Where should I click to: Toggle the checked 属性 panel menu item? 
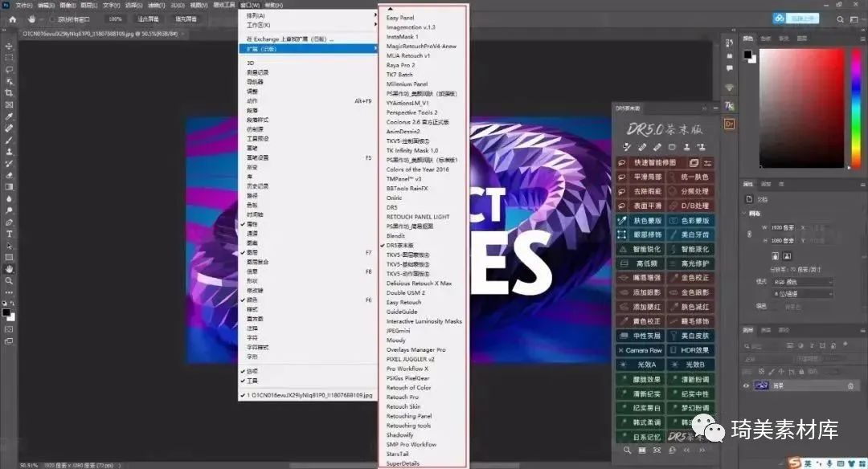(252, 224)
